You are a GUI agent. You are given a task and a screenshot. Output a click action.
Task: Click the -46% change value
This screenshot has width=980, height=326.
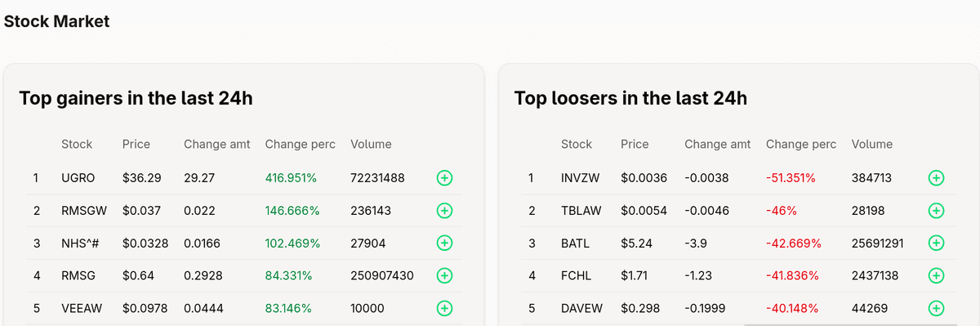tap(782, 210)
